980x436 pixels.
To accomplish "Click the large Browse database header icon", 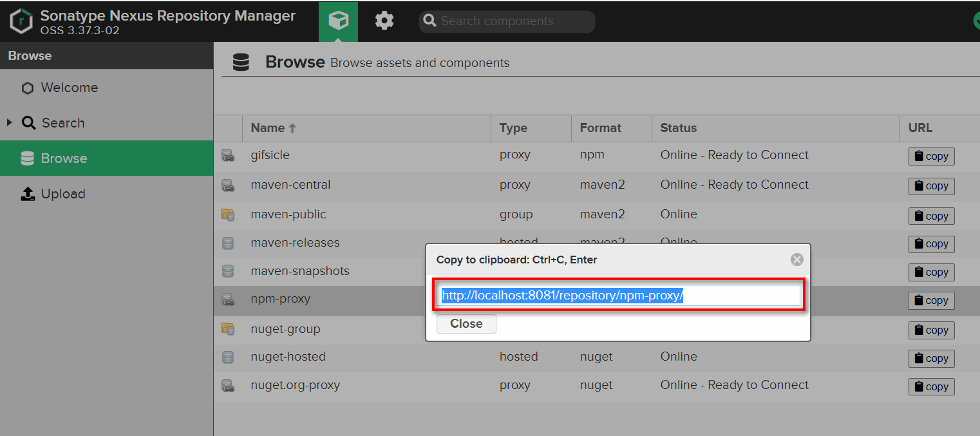I will coord(241,62).
